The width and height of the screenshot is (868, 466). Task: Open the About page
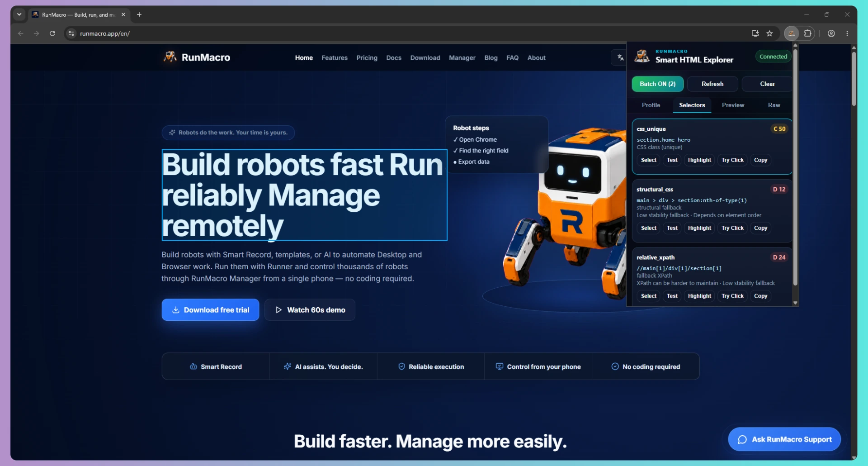click(x=536, y=57)
